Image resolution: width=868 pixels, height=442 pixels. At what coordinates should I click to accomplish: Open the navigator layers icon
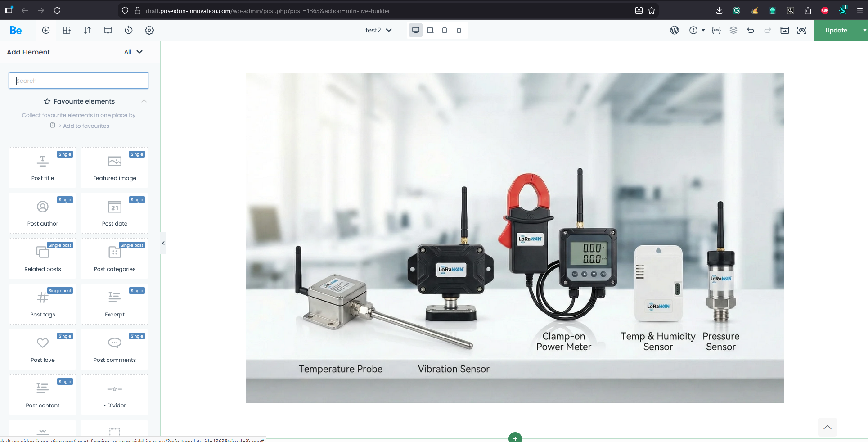click(733, 30)
